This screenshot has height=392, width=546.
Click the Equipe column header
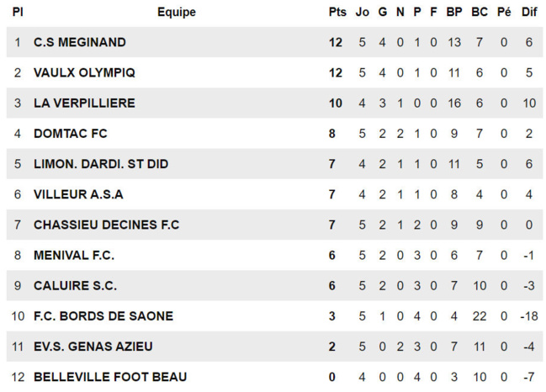point(177,13)
